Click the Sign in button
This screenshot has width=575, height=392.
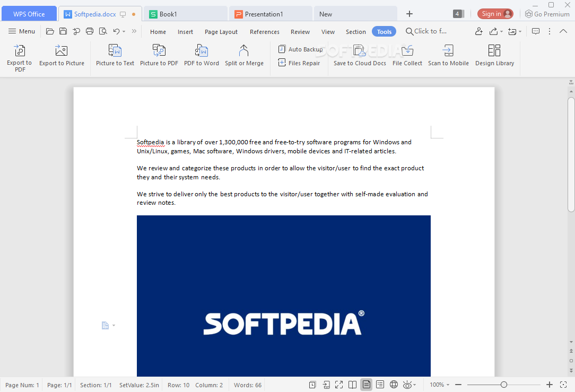click(x=495, y=14)
